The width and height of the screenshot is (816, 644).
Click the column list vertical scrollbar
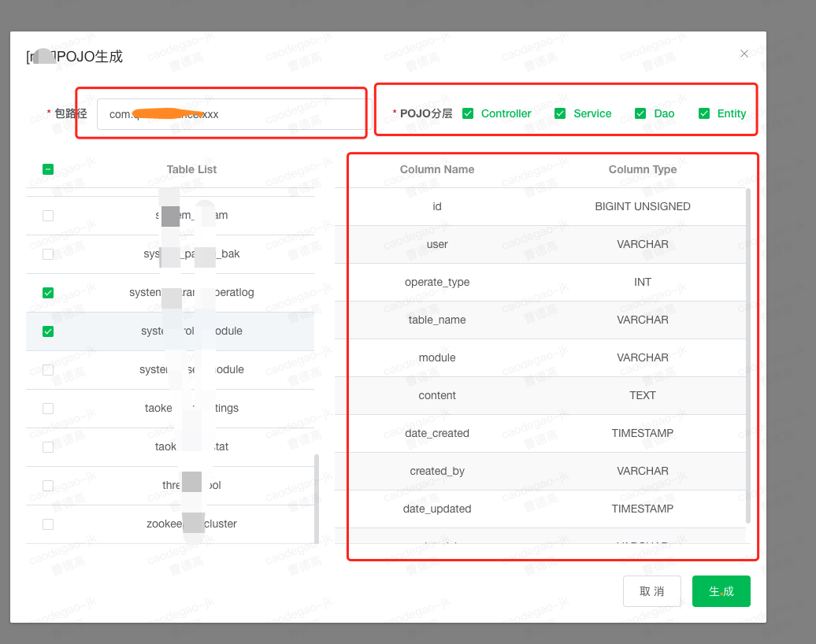pos(747,356)
